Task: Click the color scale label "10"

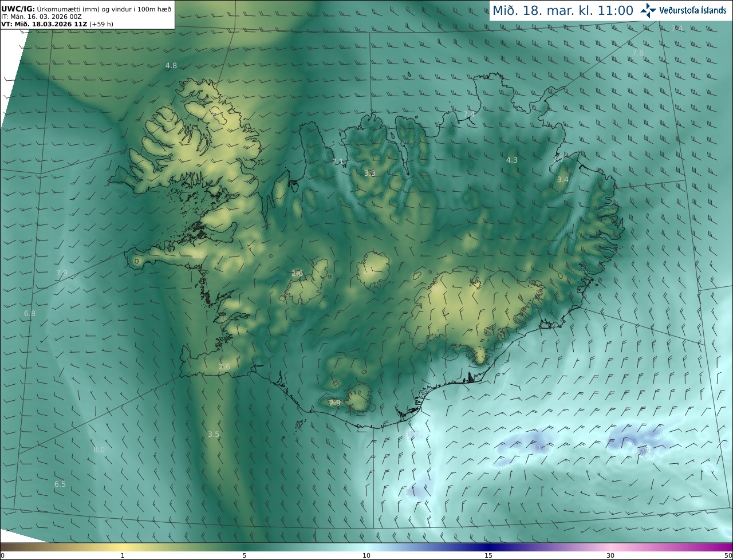Action: click(366, 555)
